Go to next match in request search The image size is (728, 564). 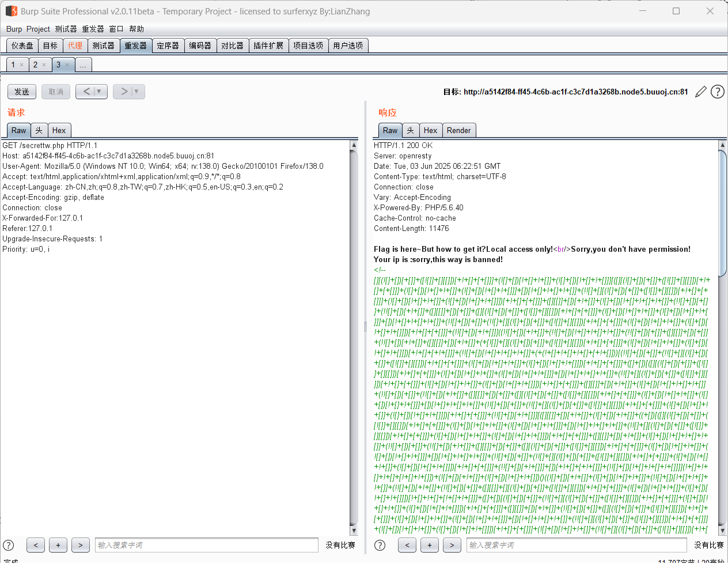(81, 545)
